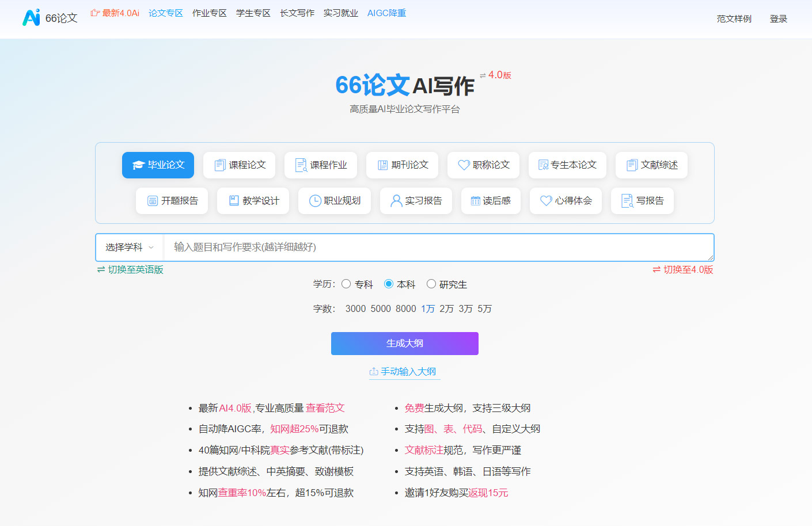The height and width of the screenshot is (526, 812).
Task: Open the 查看范文 link
Action: tap(325, 408)
